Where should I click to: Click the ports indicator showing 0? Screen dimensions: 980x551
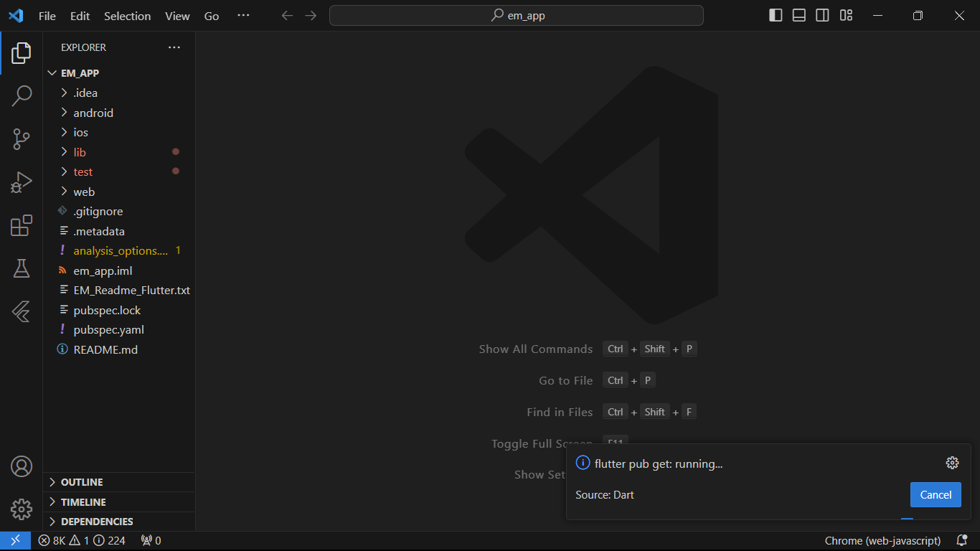click(x=151, y=540)
